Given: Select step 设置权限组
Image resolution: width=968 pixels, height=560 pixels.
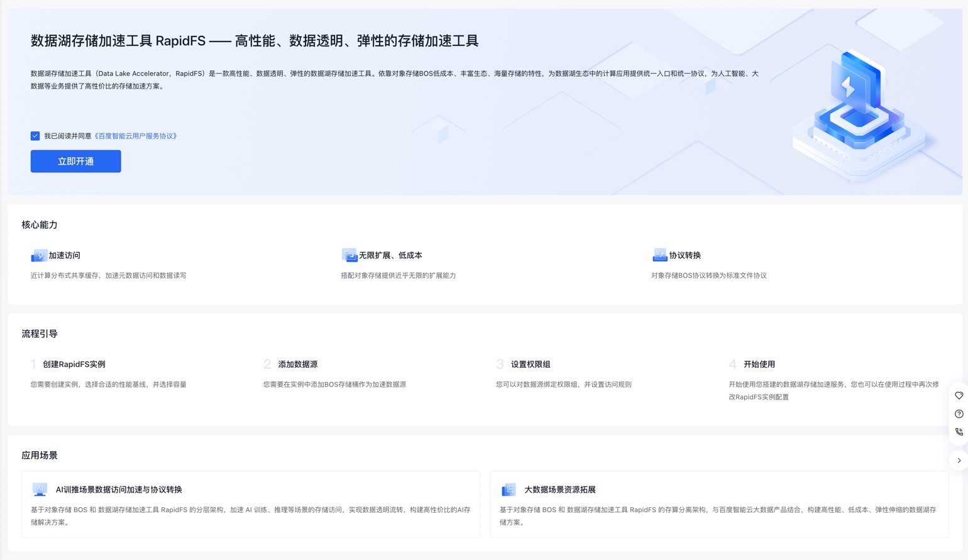Looking at the screenshot, I should coord(531,364).
